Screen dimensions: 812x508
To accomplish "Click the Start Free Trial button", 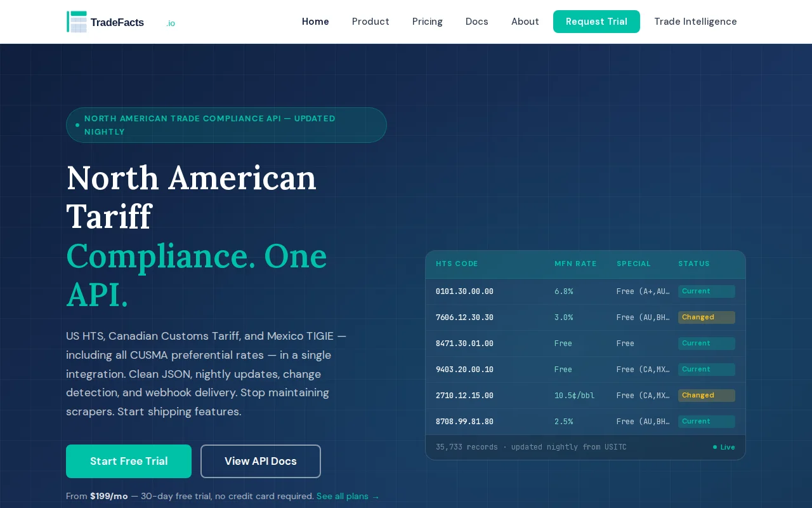I will (x=129, y=461).
